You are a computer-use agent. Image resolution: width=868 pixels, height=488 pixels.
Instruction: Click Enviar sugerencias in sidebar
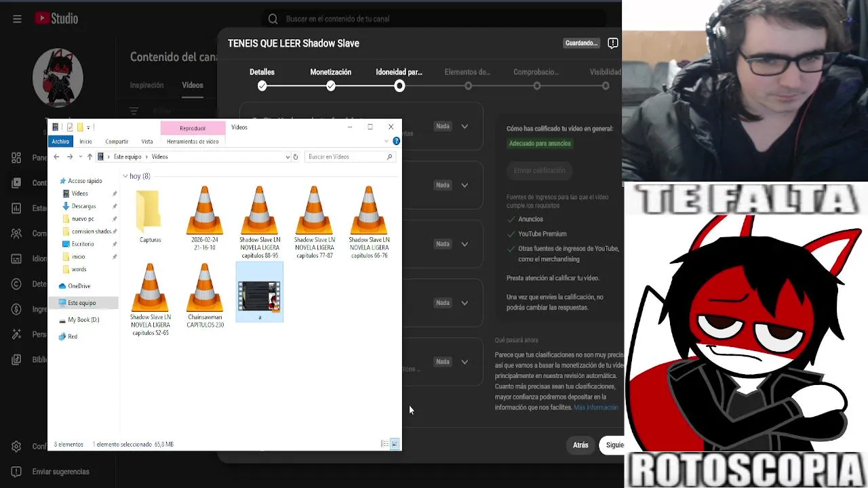pos(60,472)
